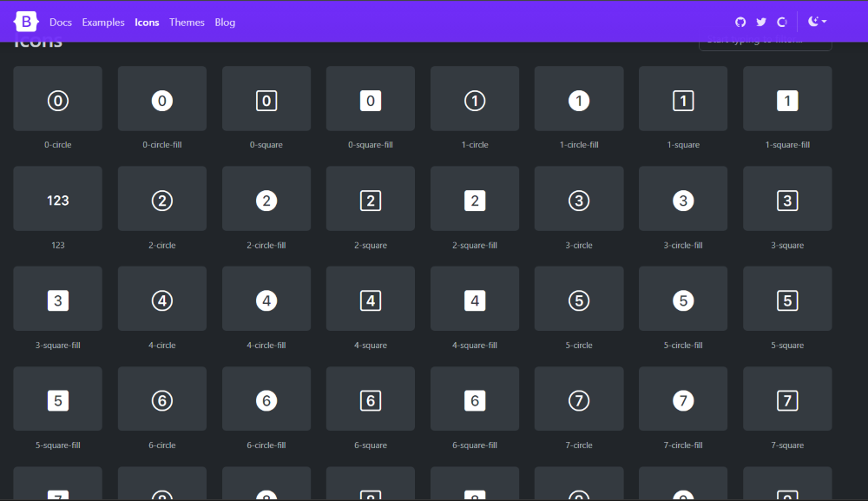Open the 6-circle-fill icon
Screen dimensions: 868x501
coord(266,399)
